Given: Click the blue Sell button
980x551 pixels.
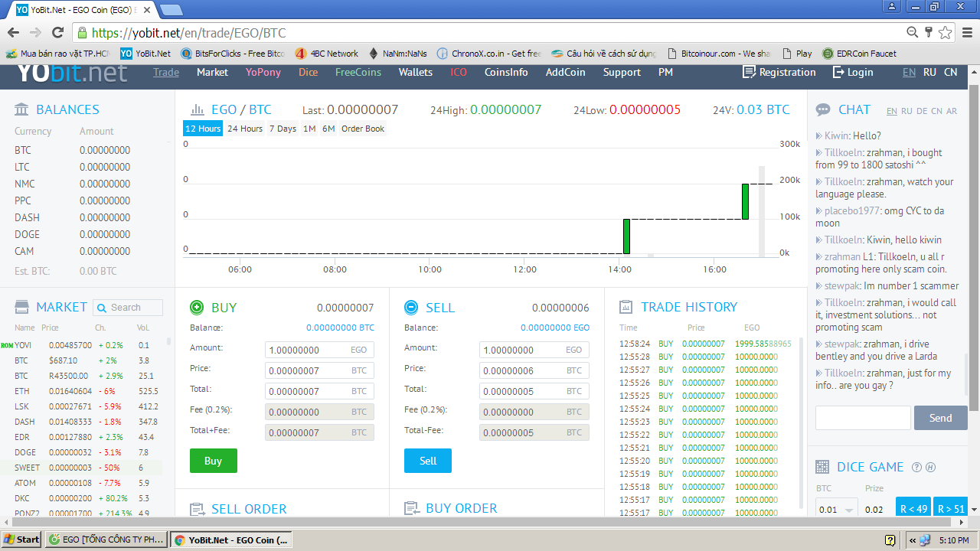Looking at the screenshot, I should point(428,461).
